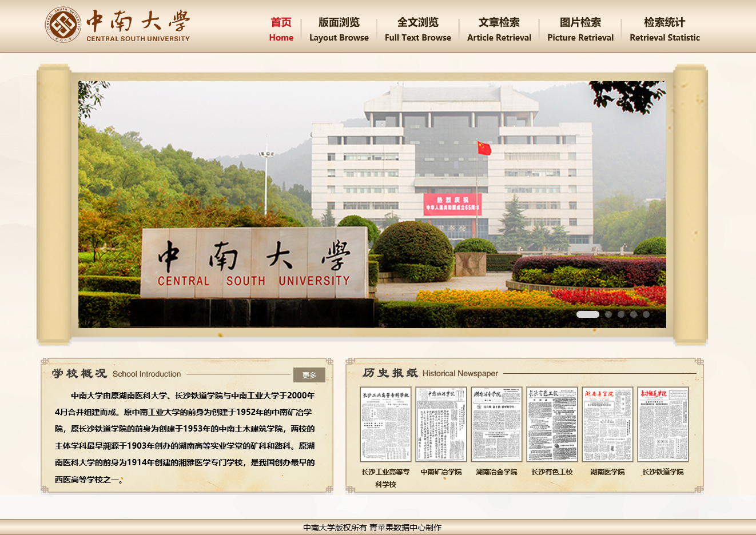
Task: Click the 长沙铁道学院 caption link
Action: pyautogui.click(x=663, y=472)
